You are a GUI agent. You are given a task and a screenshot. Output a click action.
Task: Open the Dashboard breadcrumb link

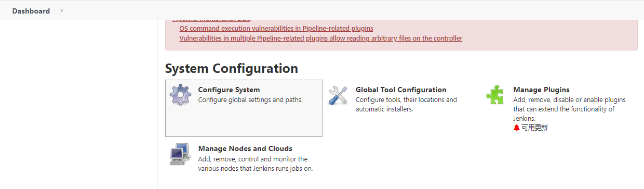pos(31,11)
